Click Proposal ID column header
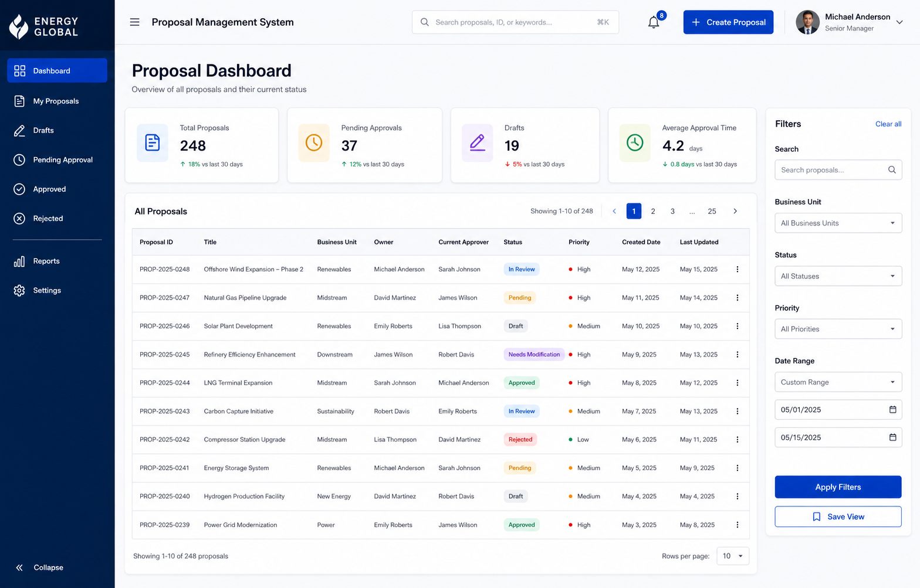The image size is (920, 588). (156, 242)
